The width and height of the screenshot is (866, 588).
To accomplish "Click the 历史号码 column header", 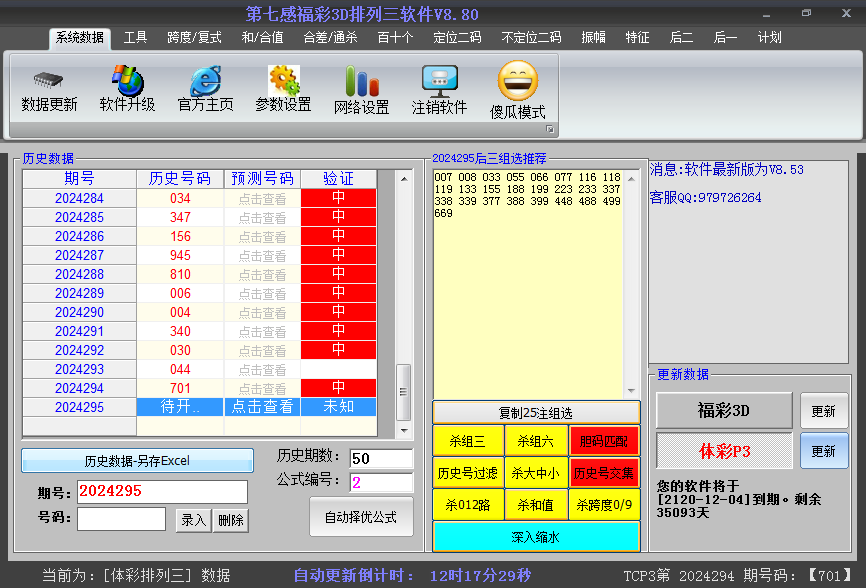I will 180,179.
